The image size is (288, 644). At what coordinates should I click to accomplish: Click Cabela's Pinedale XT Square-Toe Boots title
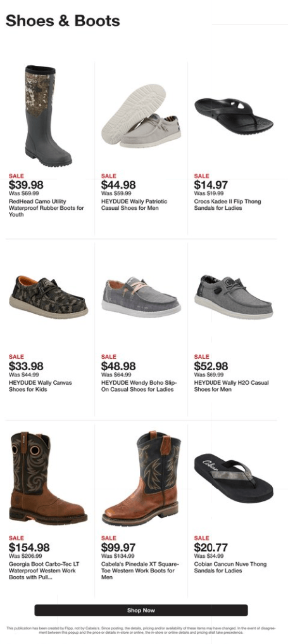coord(138,570)
